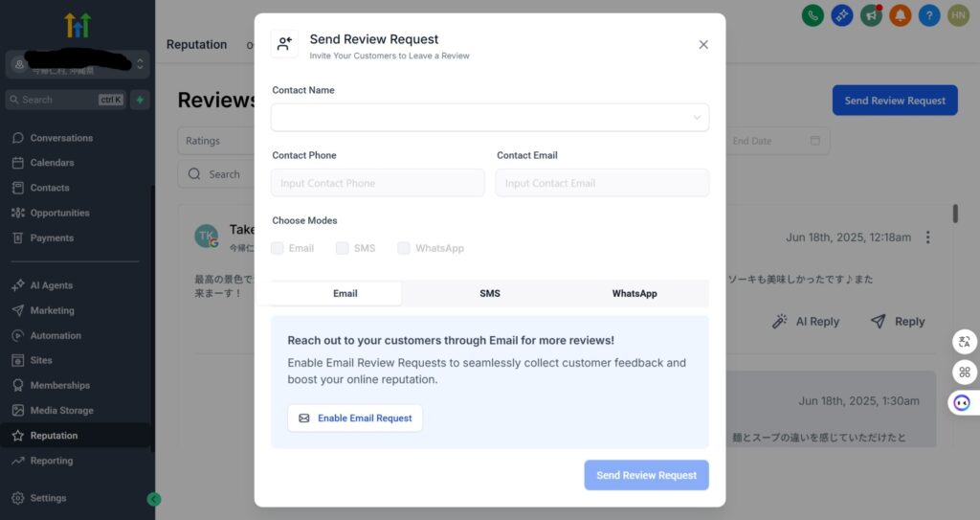The image size is (980, 520).
Task: Click the green phone dialer icon
Action: [x=813, y=15]
